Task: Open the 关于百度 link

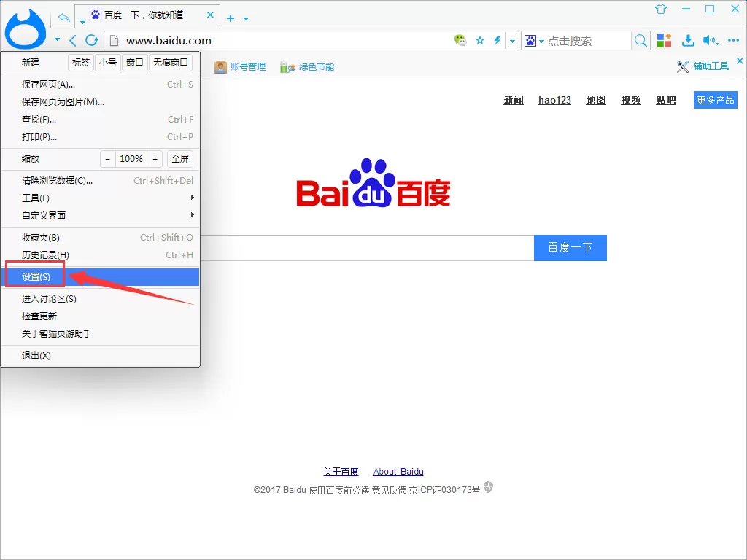Action: (x=341, y=472)
